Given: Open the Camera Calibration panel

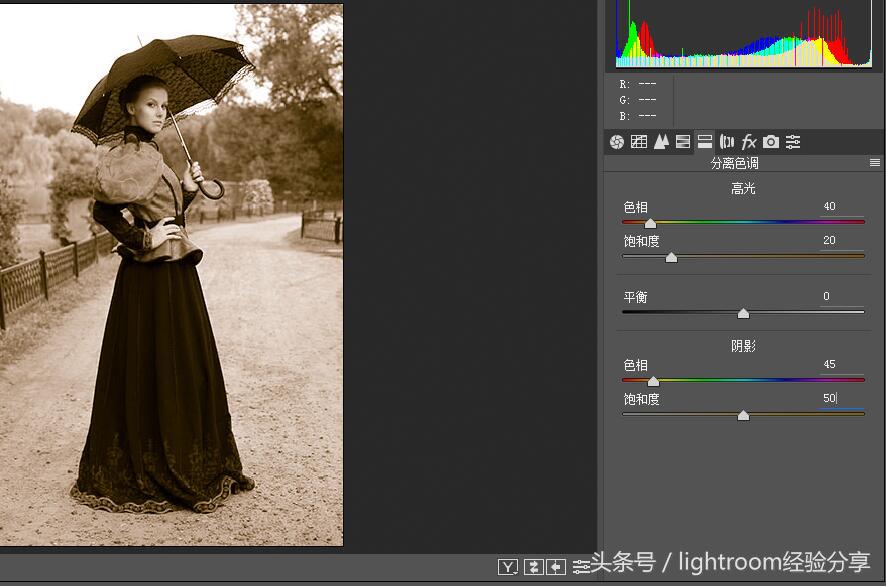Looking at the screenshot, I should [771, 141].
